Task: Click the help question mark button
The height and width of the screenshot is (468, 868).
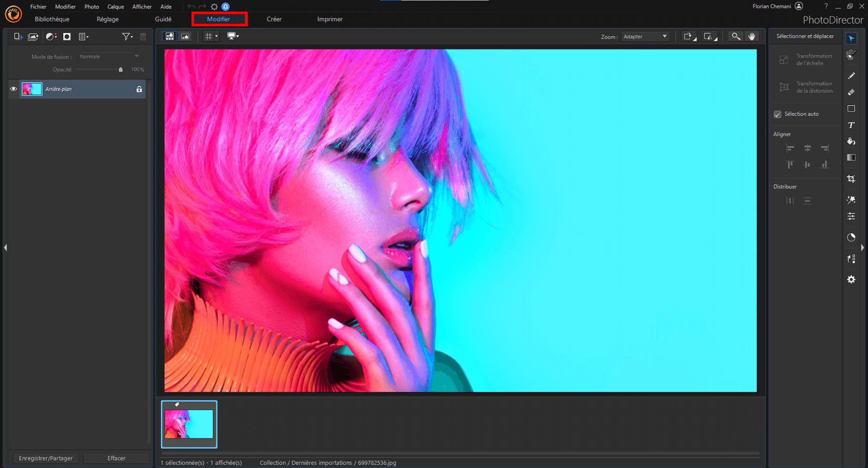Action: pos(826,6)
